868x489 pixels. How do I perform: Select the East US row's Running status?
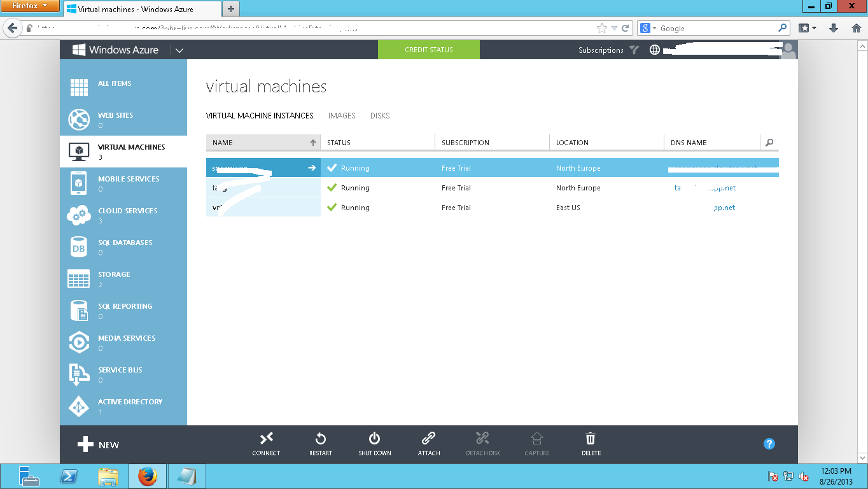(x=348, y=208)
